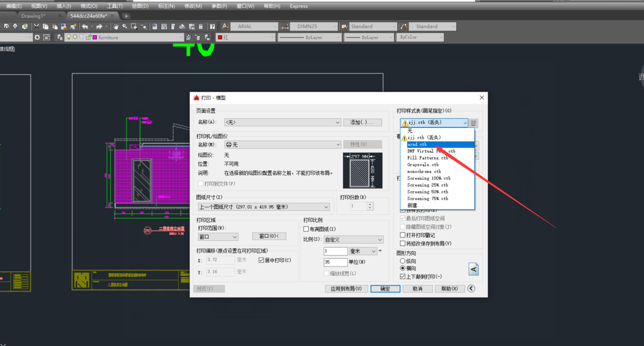Open the plot area Window dropdown
This screenshot has width=644, height=346.
pos(218,237)
